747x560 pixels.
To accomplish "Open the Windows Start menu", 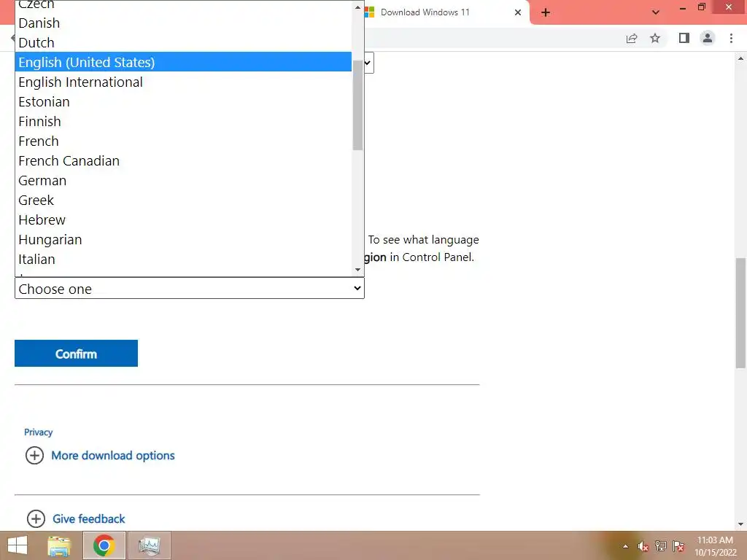I will (x=18, y=545).
